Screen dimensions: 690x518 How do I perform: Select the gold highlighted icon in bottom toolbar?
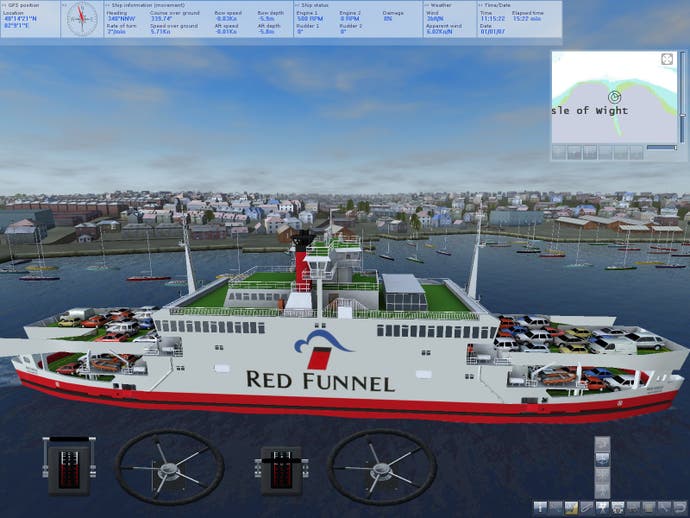click(571, 508)
